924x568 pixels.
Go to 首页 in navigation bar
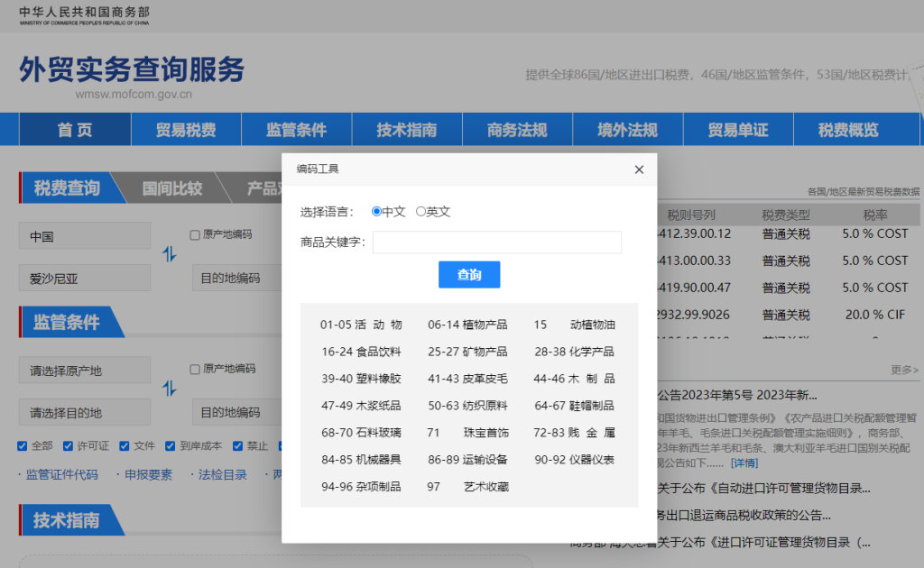pyautogui.click(x=75, y=130)
